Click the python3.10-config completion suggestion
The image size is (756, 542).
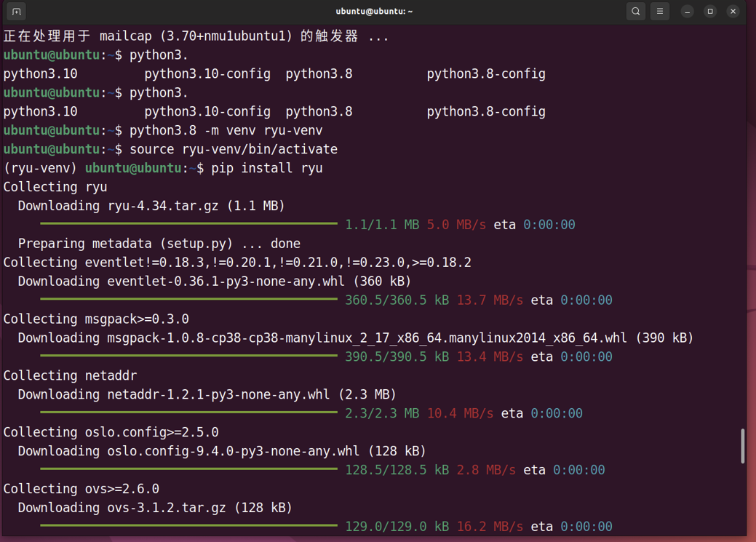(x=207, y=73)
